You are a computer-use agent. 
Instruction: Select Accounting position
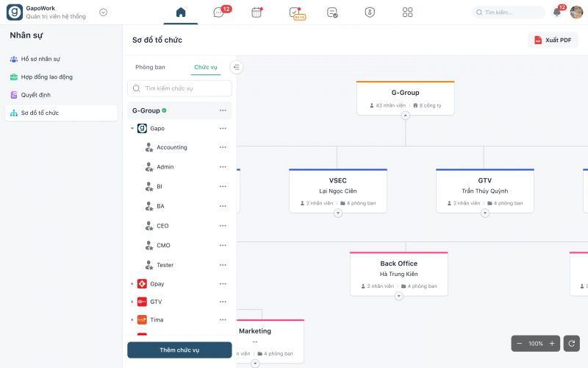[x=172, y=147]
